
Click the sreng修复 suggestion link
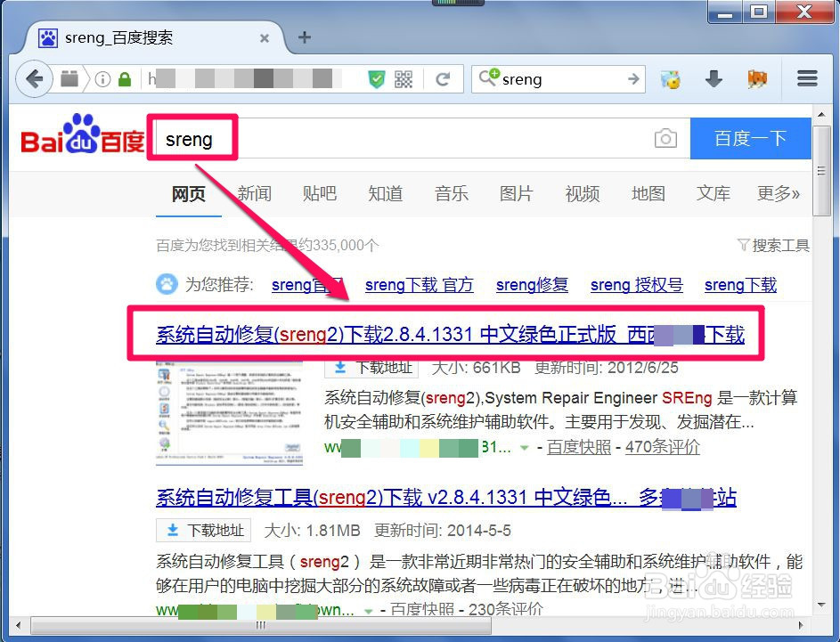click(532, 285)
